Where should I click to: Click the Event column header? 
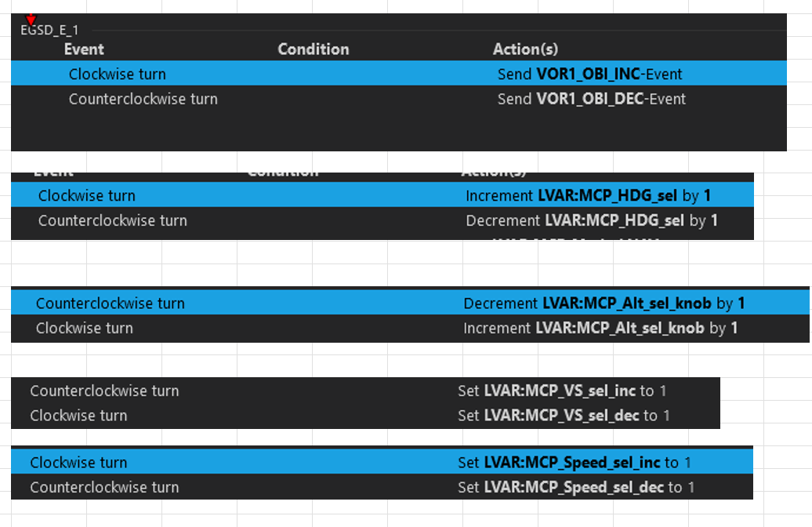(x=84, y=49)
